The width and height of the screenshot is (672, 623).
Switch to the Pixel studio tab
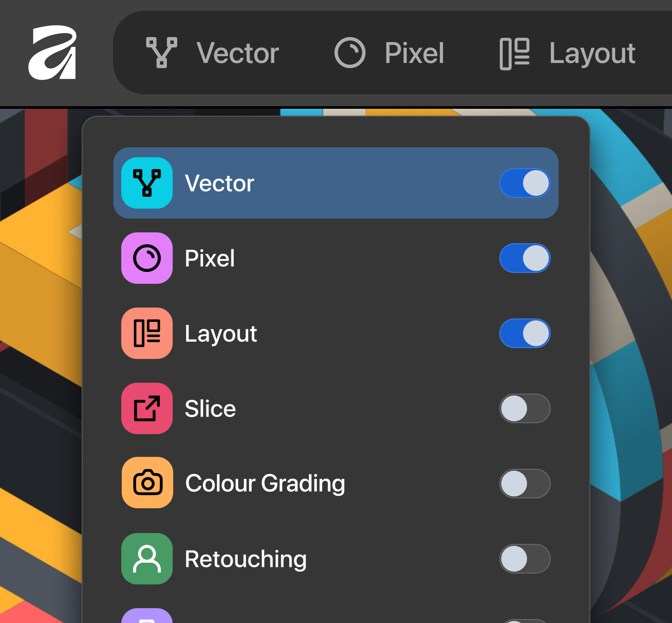coord(414,53)
